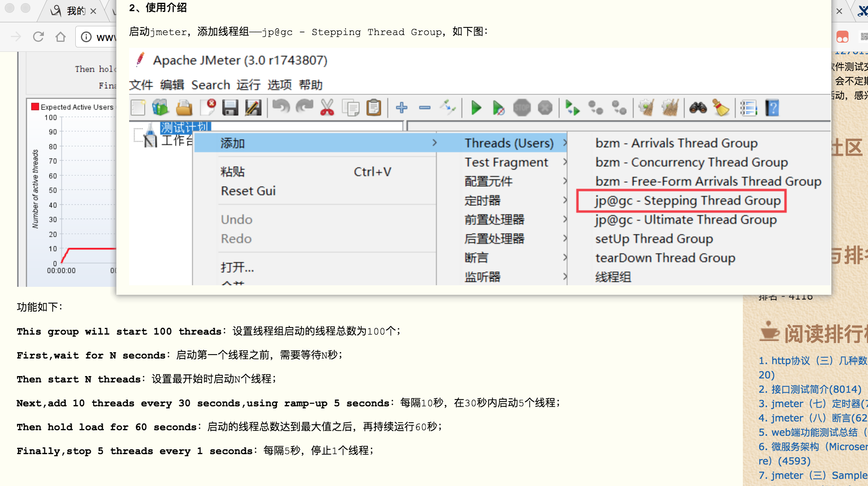
Task: Click the Clear All brooms icon
Action: tap(670, 108)
